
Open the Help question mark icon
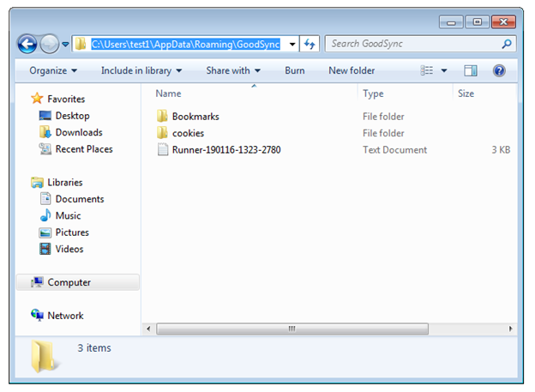[499, 70]
